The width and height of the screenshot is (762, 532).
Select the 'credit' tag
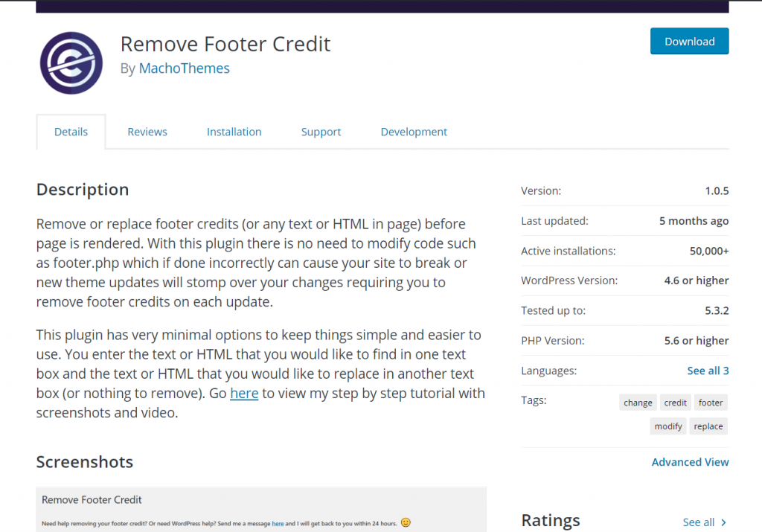pos(675,403)
